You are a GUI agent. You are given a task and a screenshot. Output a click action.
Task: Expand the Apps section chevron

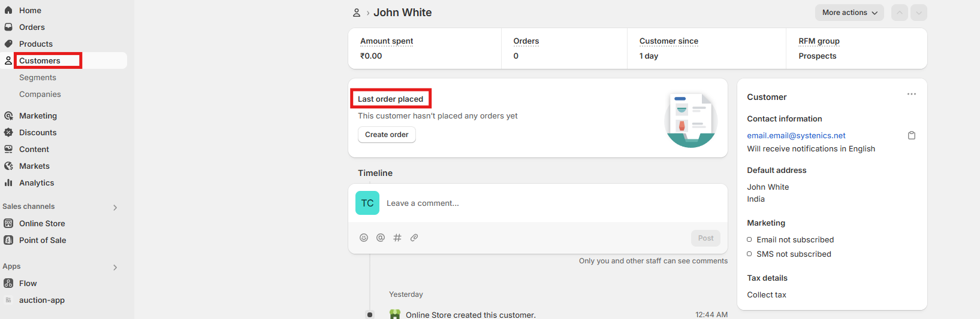pos(115,267)
